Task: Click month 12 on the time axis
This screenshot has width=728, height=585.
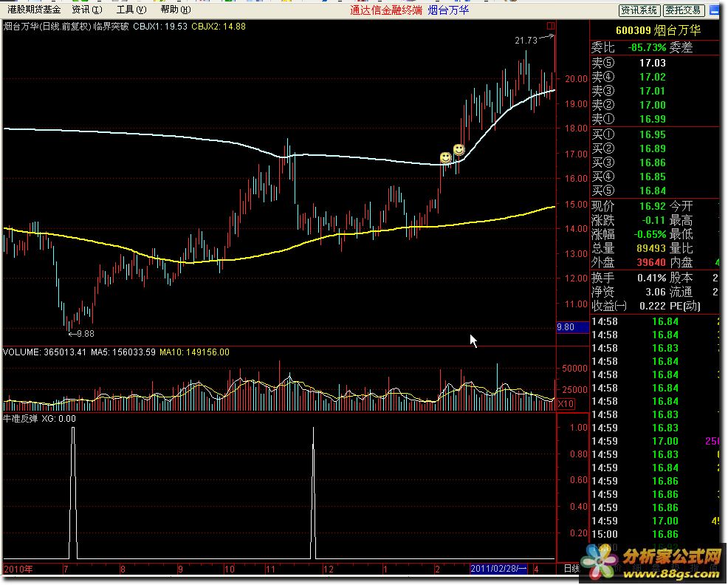Action: click(329, 569)
